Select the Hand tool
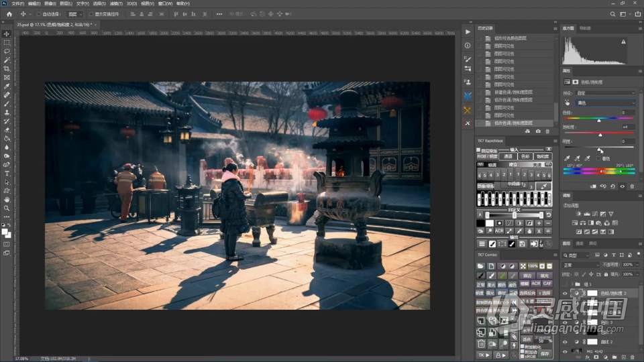 pos(7,199)
